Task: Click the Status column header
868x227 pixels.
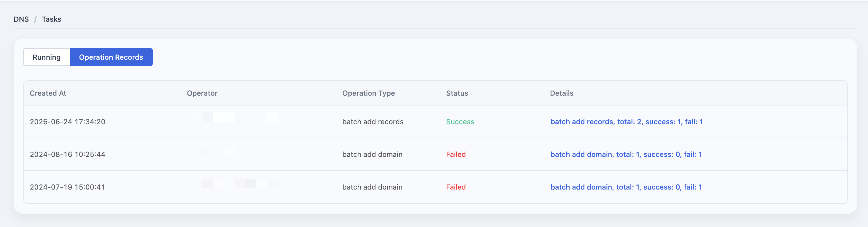Action: pos(457,93)
